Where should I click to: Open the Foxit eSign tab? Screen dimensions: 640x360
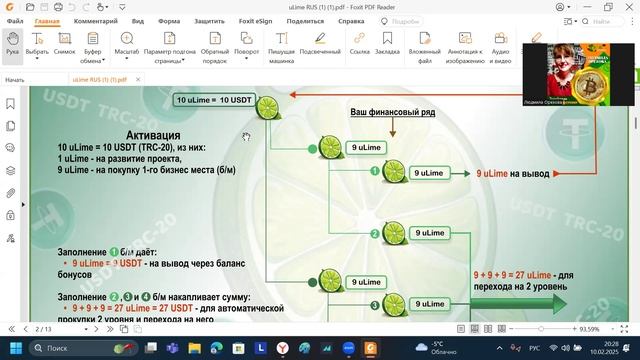click(x=256, y=21)
